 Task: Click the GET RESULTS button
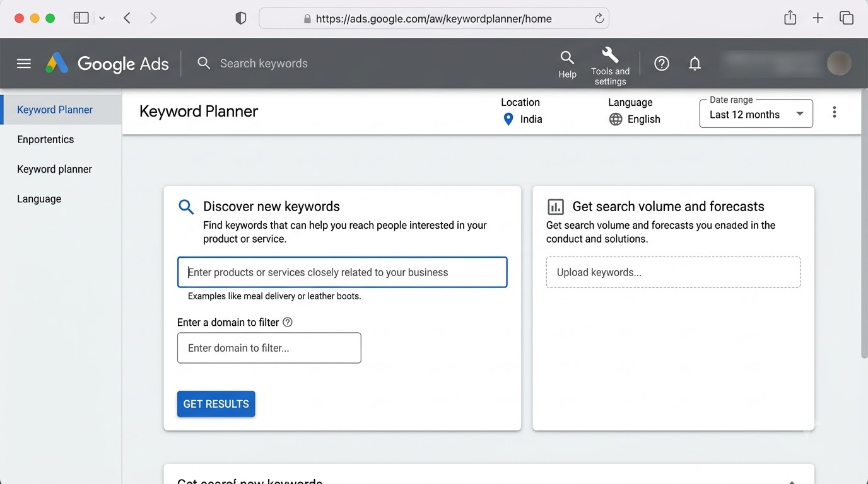(216, 404)
